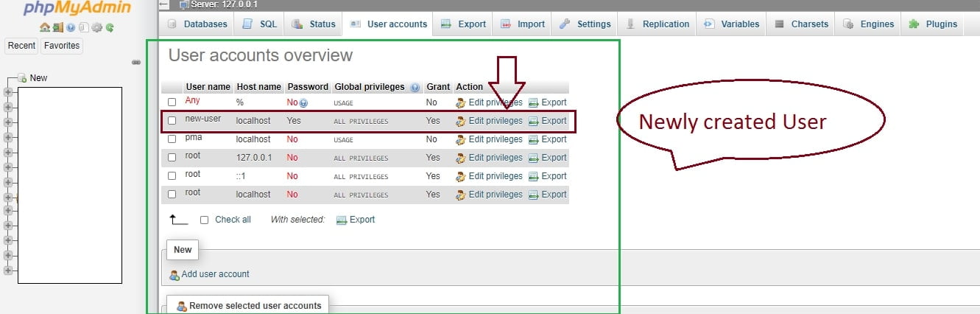980x314 pixels.
Task: Enable the Check all checkbox
Action: [x=205, y=220]
